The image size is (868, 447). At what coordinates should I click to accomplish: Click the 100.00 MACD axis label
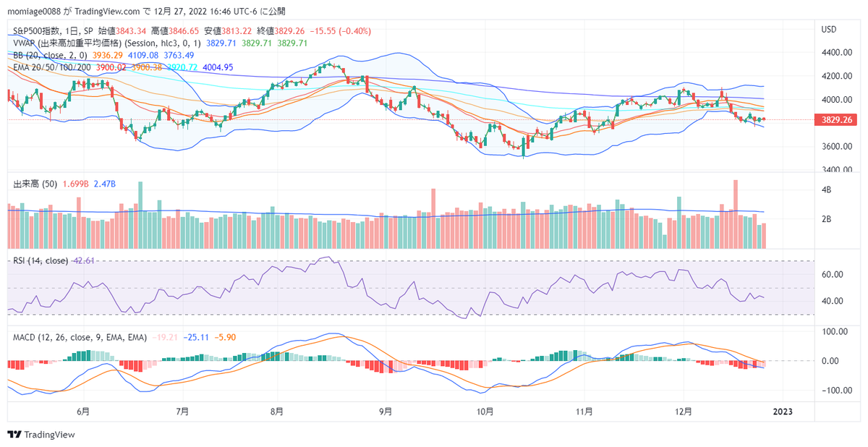coord(835,331)
